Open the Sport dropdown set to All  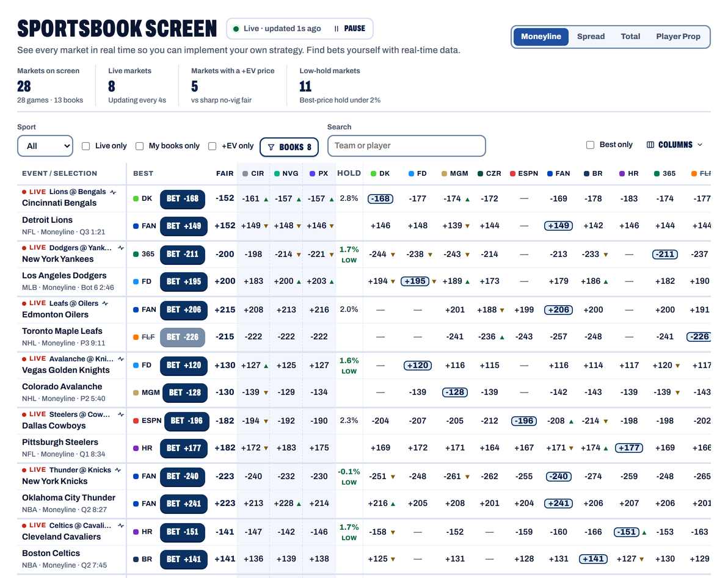point(45,146)
